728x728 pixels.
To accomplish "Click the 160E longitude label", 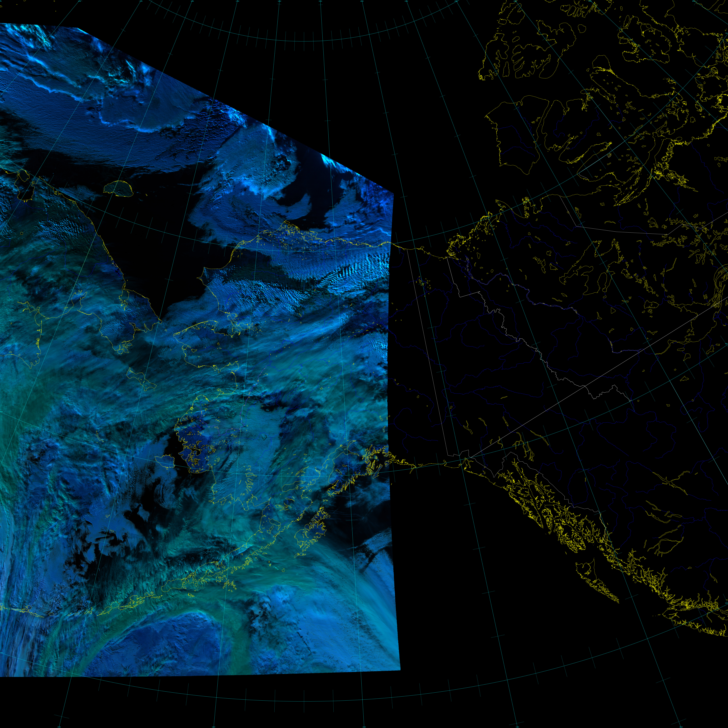I will tap(79, 1).
